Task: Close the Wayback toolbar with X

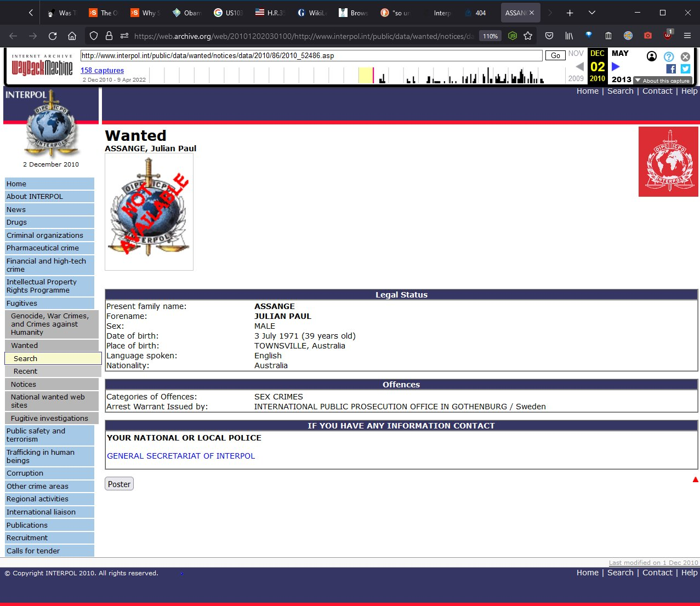Action: 685,56
